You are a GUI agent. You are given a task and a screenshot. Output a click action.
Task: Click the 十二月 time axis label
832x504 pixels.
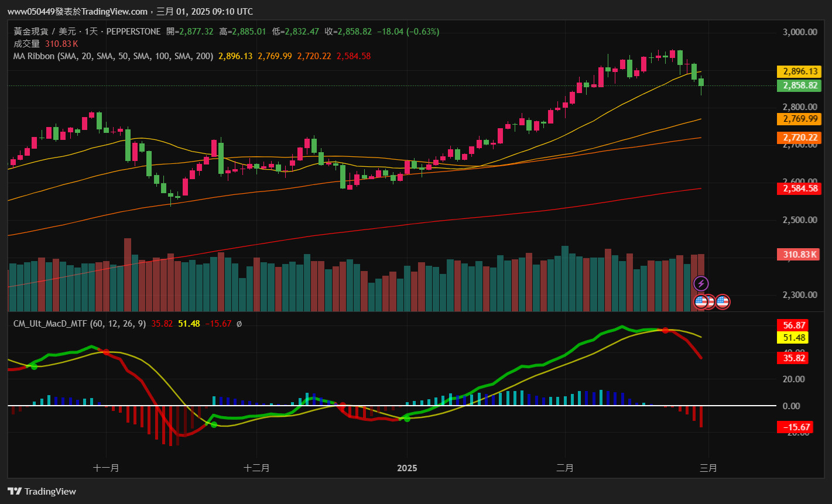click(x=256, y=468)
